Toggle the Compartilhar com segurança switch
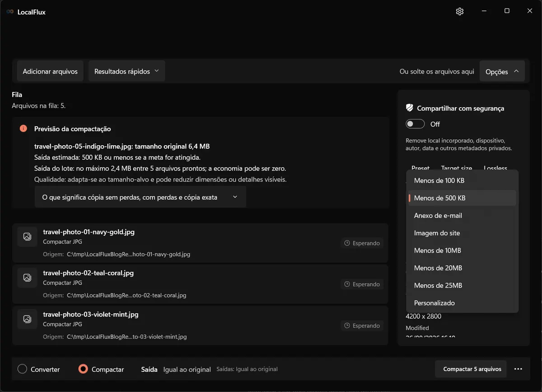542x392 pixels. click(415, 124)
